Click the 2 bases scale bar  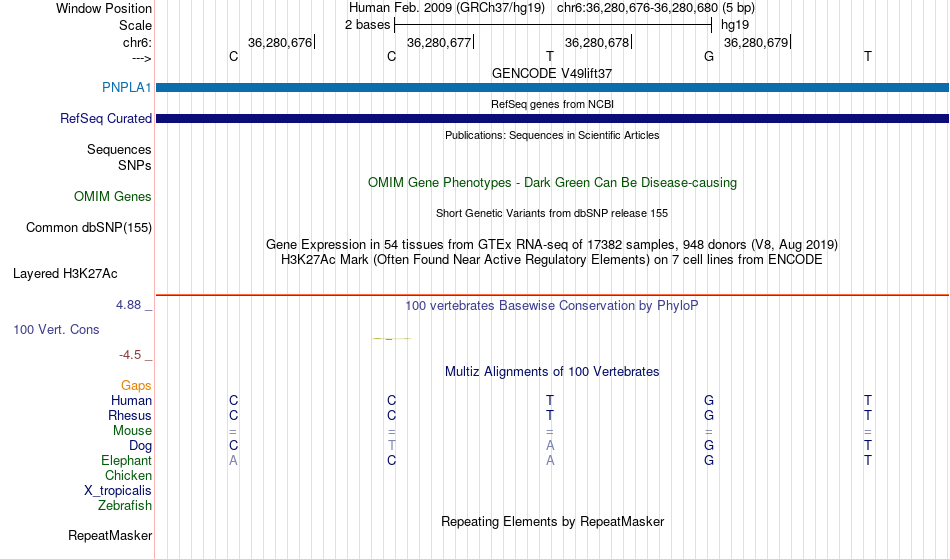pyautogui.click(x=553, y=25)
